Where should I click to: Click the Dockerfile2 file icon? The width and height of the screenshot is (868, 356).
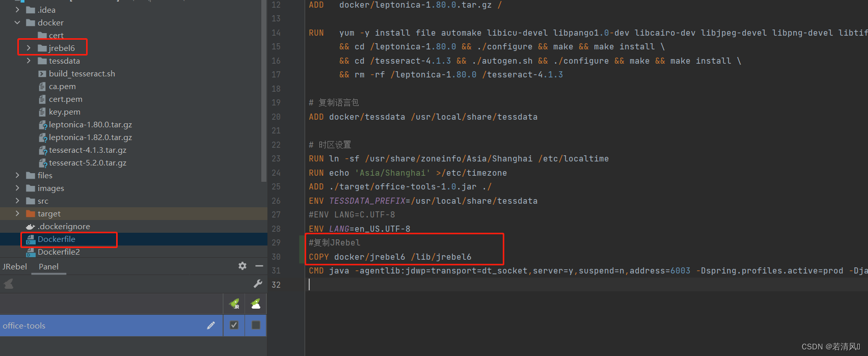point(31,252)
